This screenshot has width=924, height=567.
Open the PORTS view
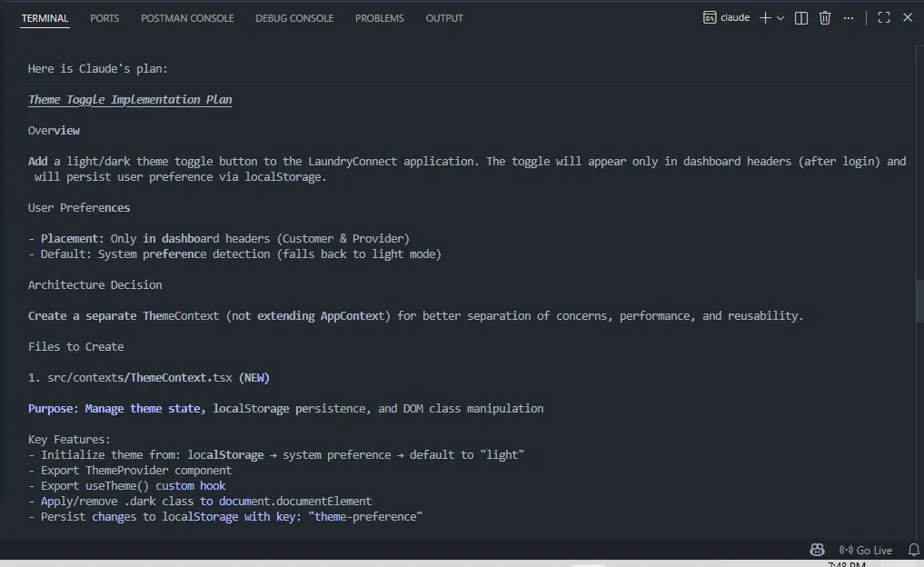point(104,17)
